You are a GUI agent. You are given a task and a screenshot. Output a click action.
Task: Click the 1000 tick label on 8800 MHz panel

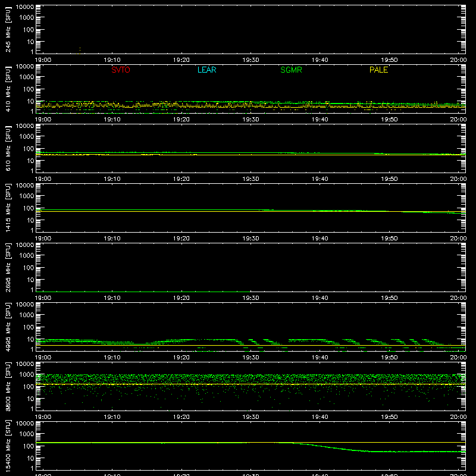click(27, 374)
